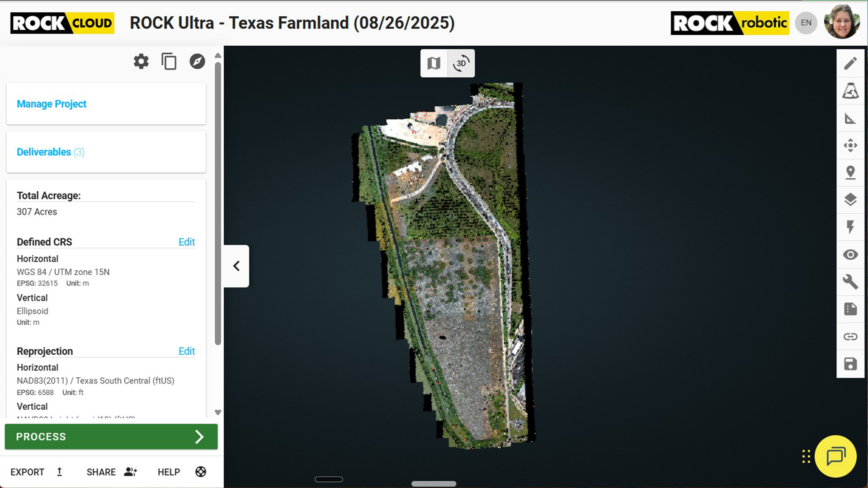Click the wrench tools icon
This screenshot has height=488, width=868.
click(850, 282)
